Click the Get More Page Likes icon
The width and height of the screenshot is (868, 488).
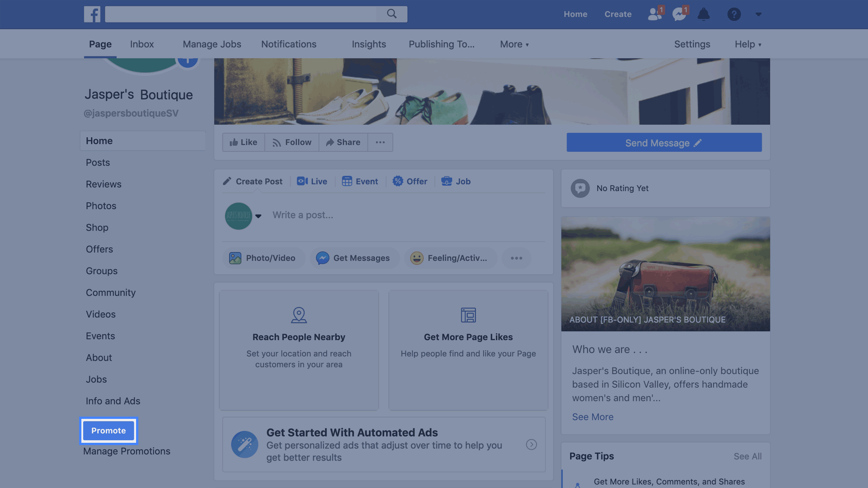pyautogui.click(x=468, y=315)
